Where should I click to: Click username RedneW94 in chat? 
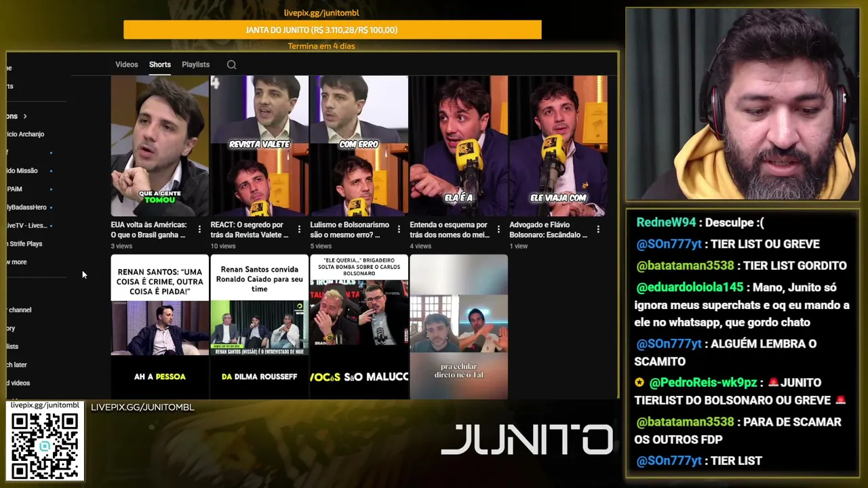(x=667, y=222)
